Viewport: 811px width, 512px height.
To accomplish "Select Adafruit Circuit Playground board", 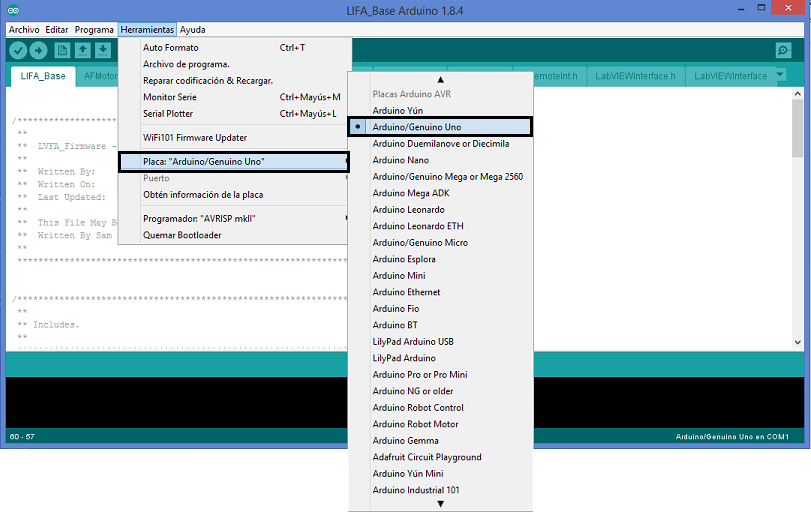I will 441,458.
